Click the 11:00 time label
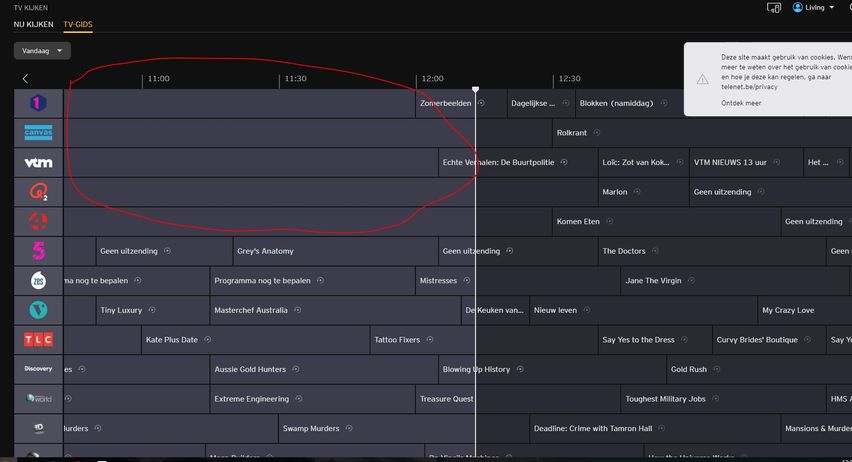This screenshot has width=852, height=462. coord(159,78)
